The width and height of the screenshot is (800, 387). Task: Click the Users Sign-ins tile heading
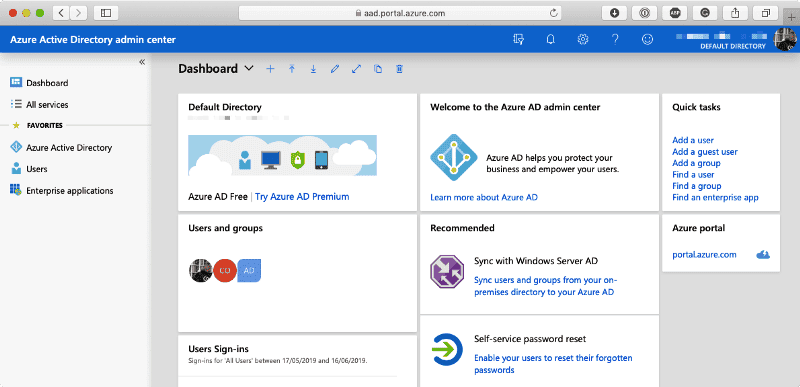coord(218,349)
